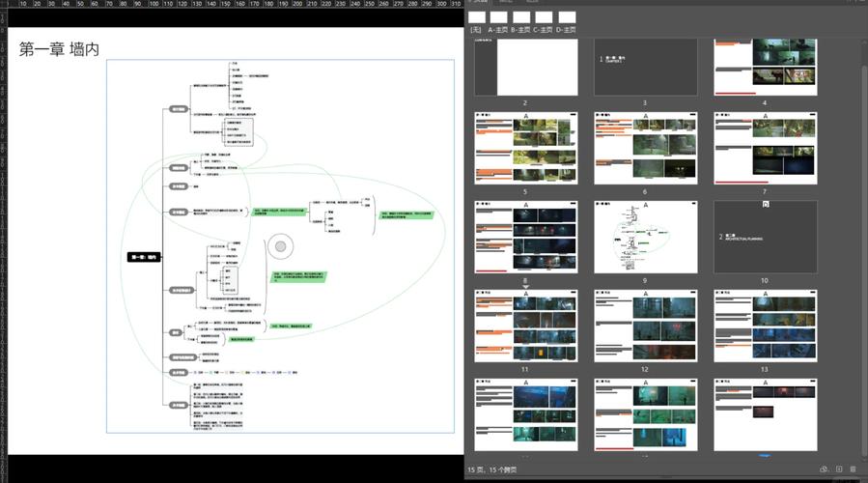Select page 13 thumbnail in Pages panel
This screenshot has width=868, height=483.
[x=765, y=324]
